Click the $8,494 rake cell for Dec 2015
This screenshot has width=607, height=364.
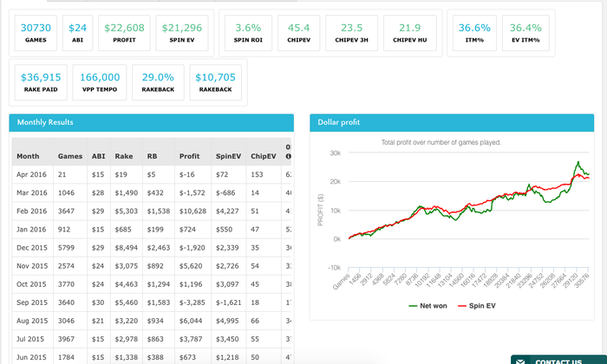click(127, 248)
